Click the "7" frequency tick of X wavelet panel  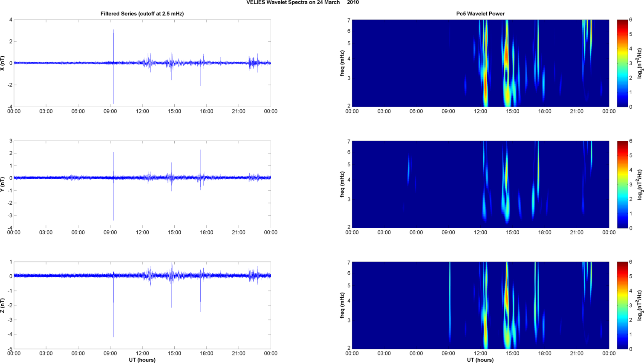(x=349, y=20)
